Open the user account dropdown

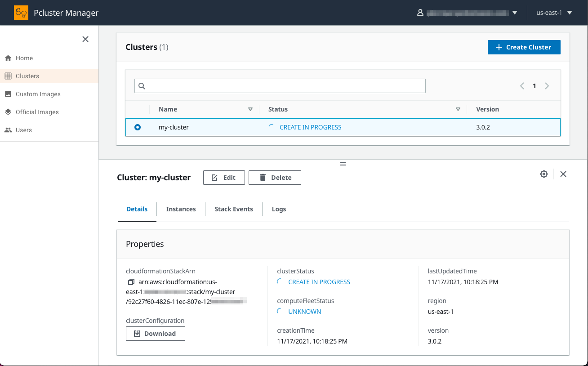pos(515,13)
